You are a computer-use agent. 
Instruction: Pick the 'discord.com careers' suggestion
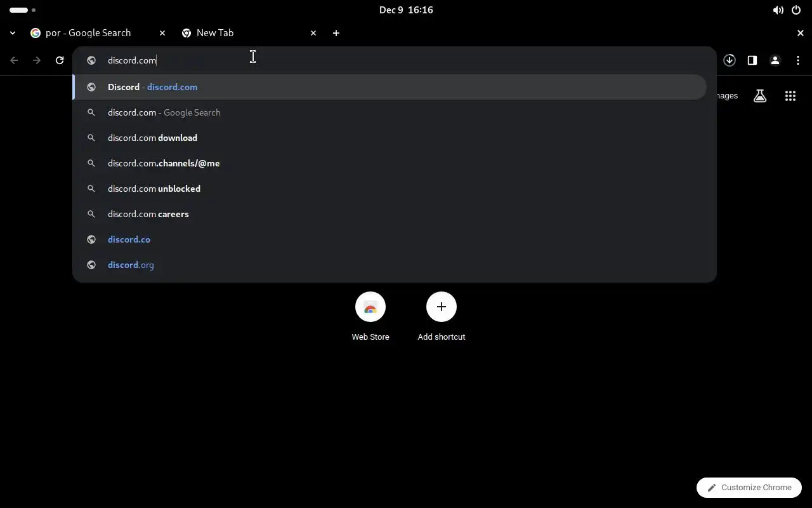click(x=390, y=214)
